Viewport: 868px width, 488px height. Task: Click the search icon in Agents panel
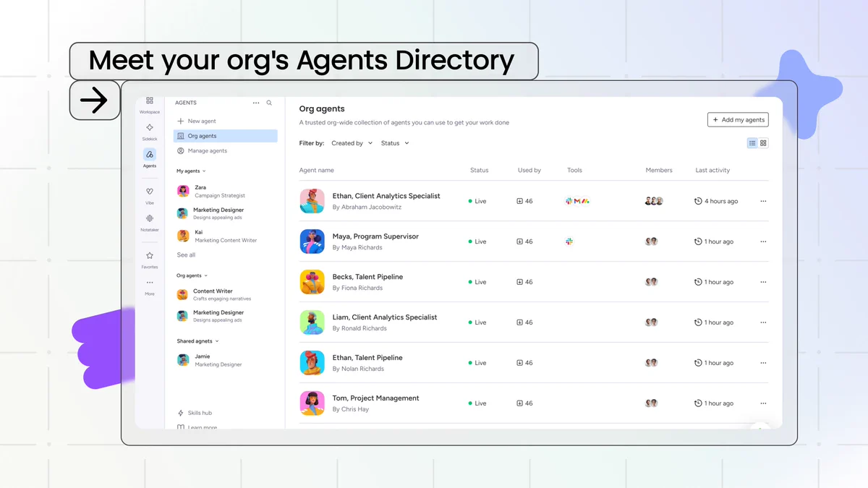point(269,103)
